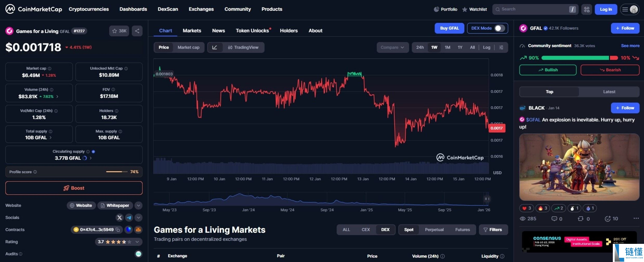The width and height of the screenshot is (644, 262).
Task: Open the X (Twitter) social link
Action: click(119, 218)
